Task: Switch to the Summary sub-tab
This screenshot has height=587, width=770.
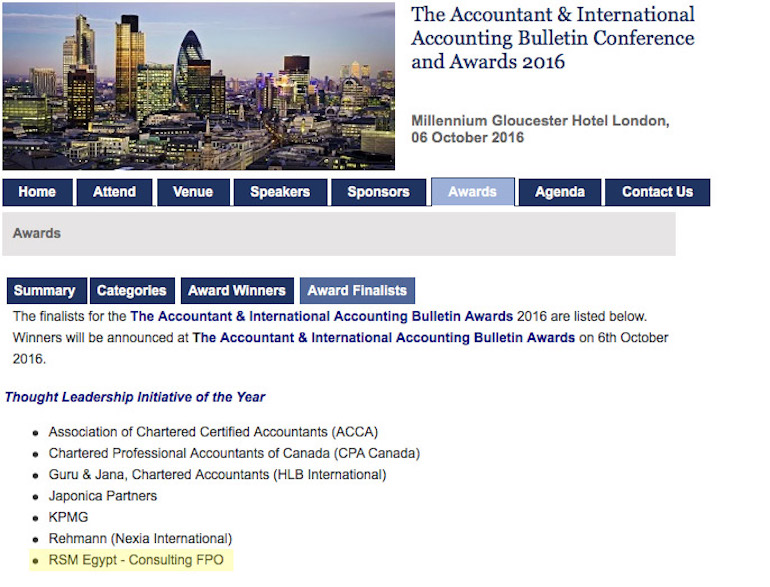Action: (44, 291)
